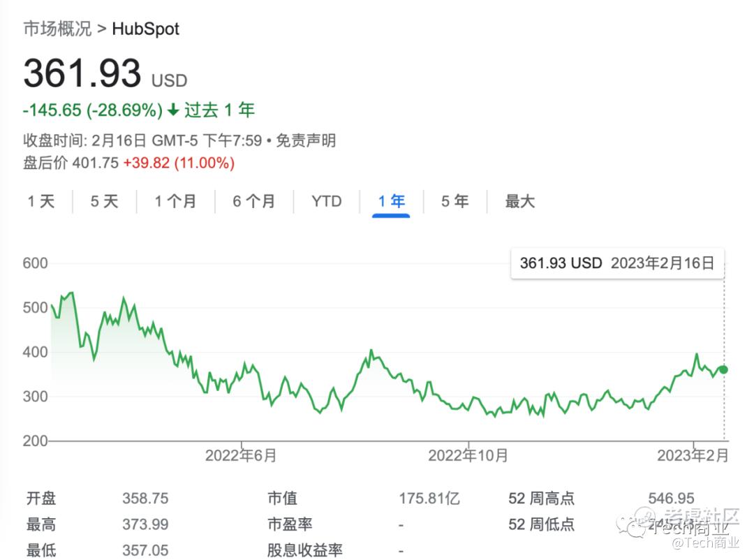Image resolution: width=754 pixels, height=560 pixels.
Task: Click the 市值 value 175.81亿
Action: pos(429,499)
